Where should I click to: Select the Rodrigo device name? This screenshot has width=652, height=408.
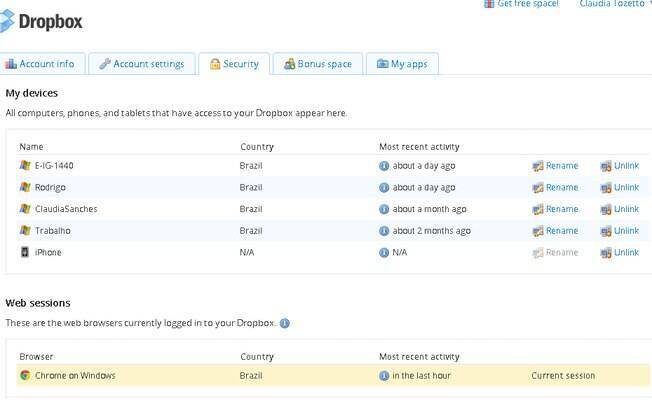point(50,188)
